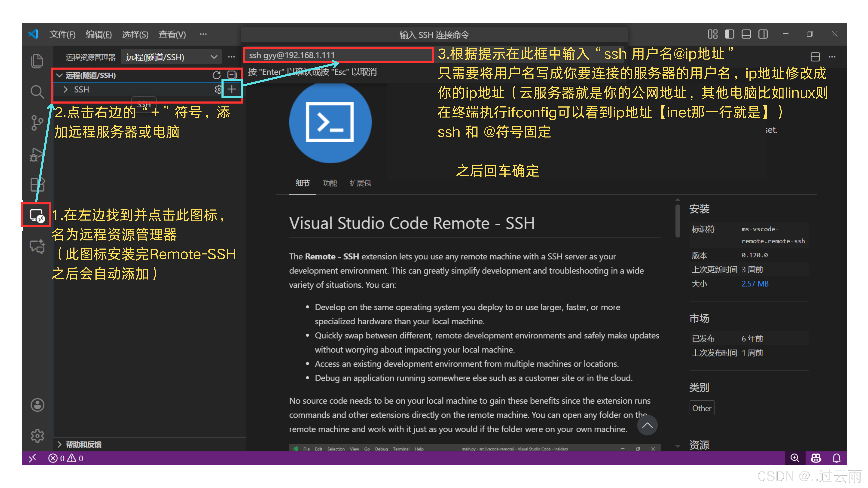
Task: Toggle primary sidebar layout button in title bar
Action: [x=730, y=34]
